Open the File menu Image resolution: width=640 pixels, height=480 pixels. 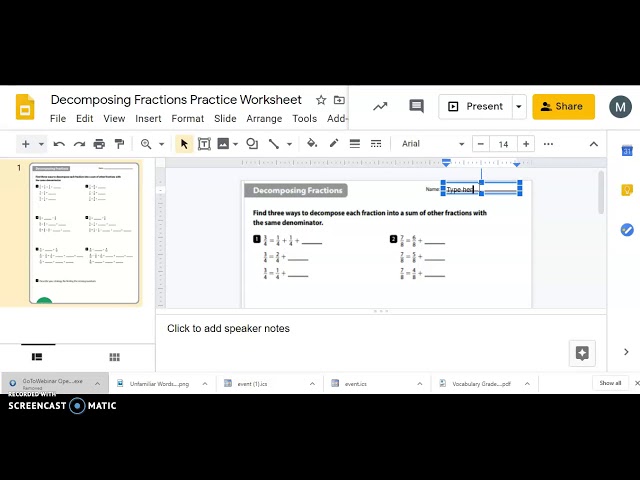pyautogui.click(x=58, y=118)
